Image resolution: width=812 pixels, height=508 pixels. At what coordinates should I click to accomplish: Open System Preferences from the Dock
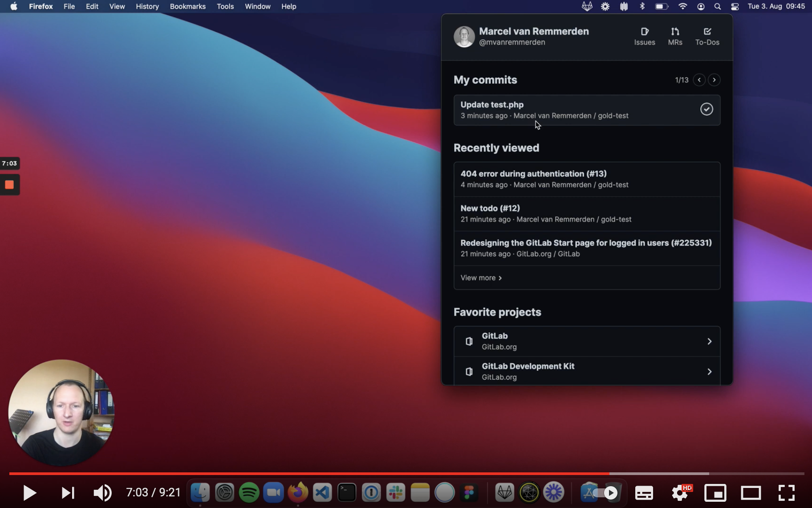pyautogui.click(x=225, y=492)
